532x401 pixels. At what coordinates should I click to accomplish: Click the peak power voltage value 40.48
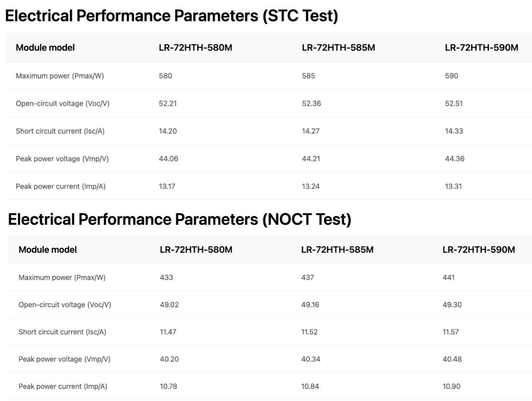(452, 359)
